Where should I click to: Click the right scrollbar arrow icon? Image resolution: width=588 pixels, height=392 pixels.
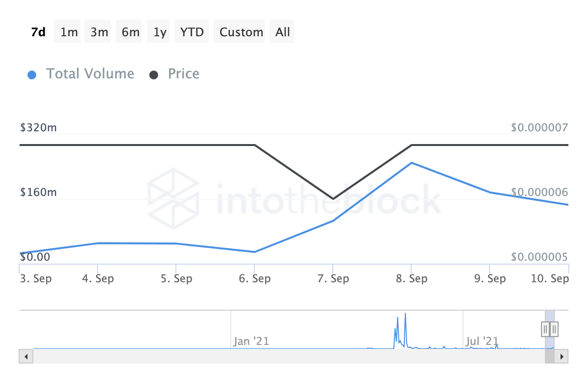pyautogui.click(x=563, y=356)
